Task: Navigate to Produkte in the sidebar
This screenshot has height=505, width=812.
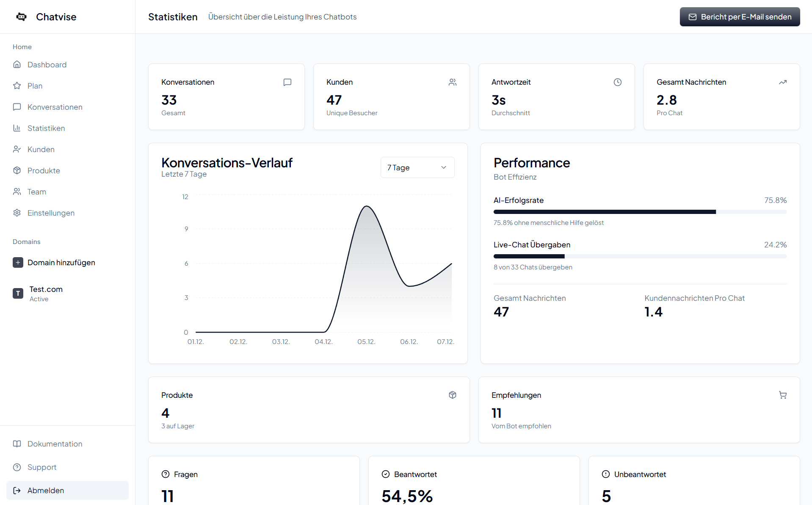Action: pyautogui.click(x=44, y=170)
